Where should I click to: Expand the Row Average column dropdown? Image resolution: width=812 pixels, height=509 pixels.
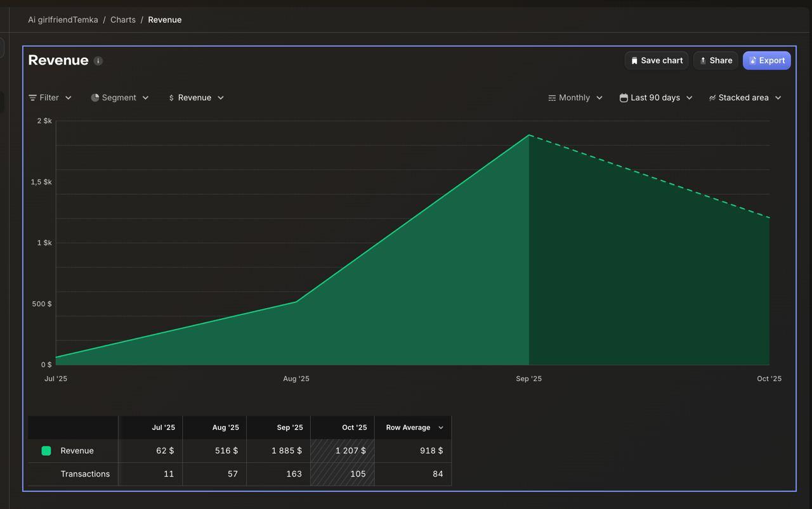(x=440, y=427)
